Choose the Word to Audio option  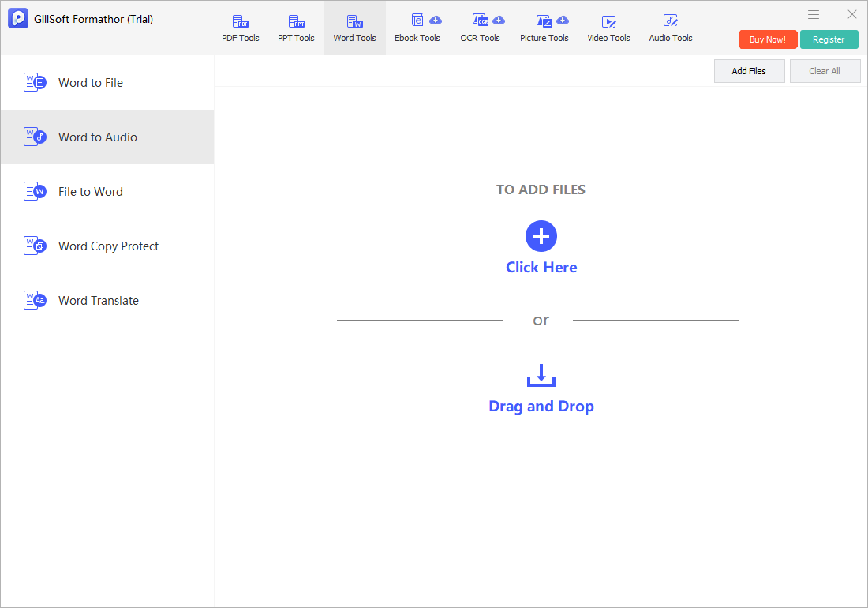107,137
